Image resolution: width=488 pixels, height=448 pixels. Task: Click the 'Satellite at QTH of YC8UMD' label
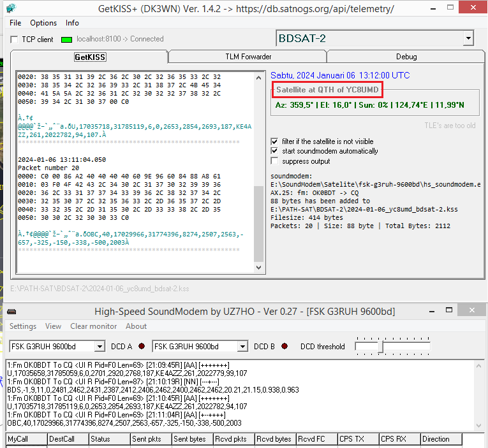point(327,90)
